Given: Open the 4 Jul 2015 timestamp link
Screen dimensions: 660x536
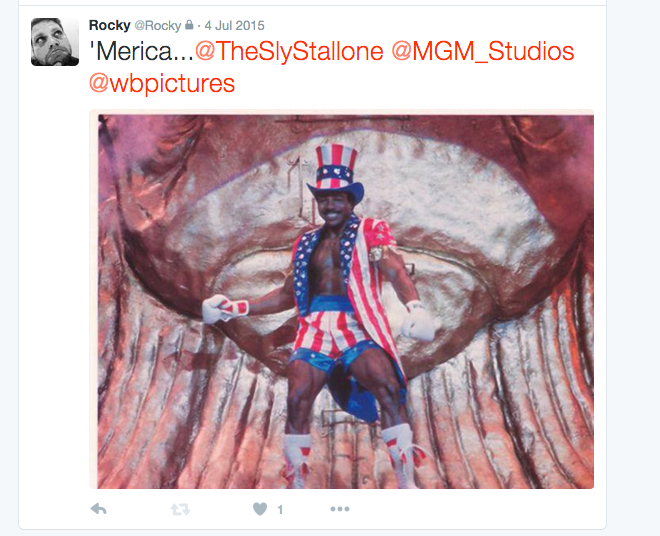Looking at the screenshot, I should tap(234, 26).
